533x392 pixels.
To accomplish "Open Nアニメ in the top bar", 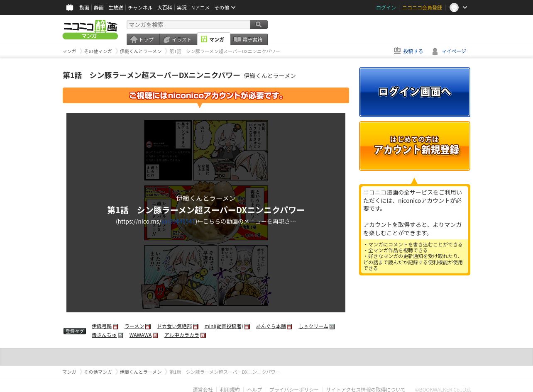I will click(200, 7).
